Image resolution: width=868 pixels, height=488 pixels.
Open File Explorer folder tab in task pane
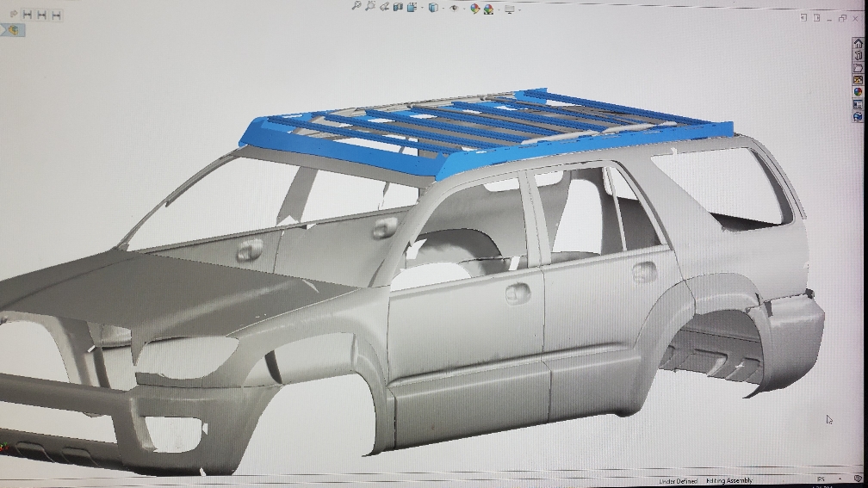858,67
